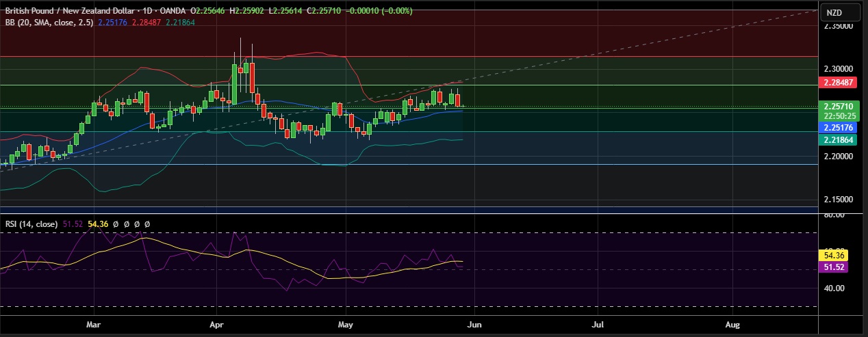
Task: Open the BB (20, SMA, close, 2.5) indicator legend
Action: click(x=50, y=22)
